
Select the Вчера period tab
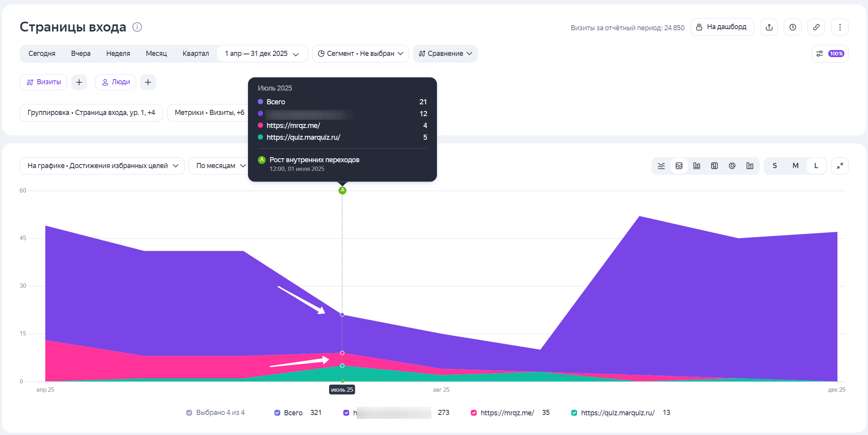[81, 54]
